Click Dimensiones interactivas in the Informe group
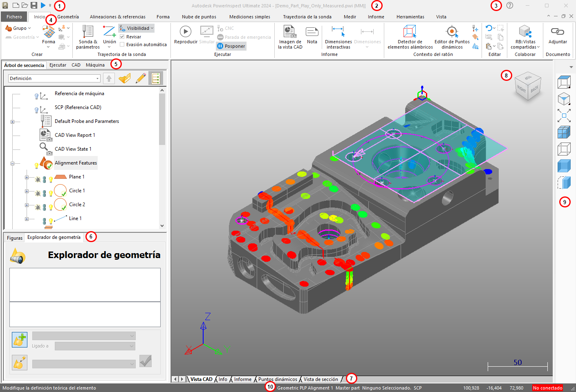Viewport: 576px width, 392px height. [338, 37]
